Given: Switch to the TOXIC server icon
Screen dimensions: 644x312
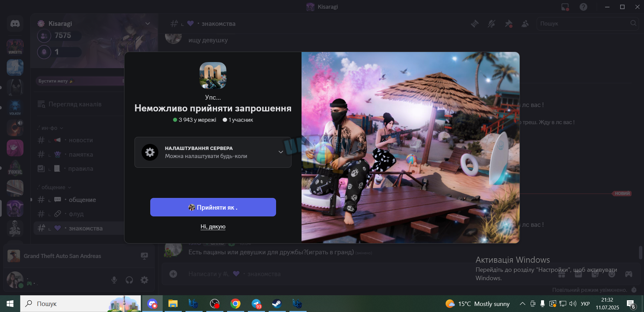Looking at the screenshot, I should point(15,168).
